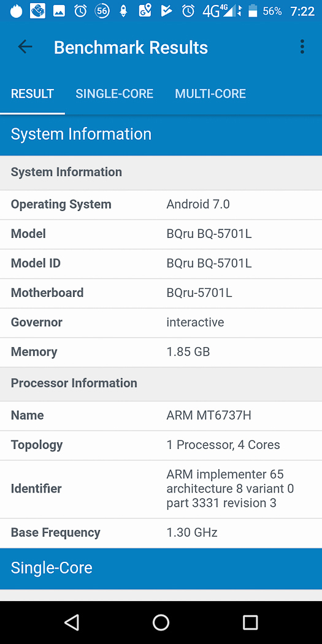Tap the ARM MT6737H processor name
This screenshot has height=644, width=322.
tap(209, 416)
